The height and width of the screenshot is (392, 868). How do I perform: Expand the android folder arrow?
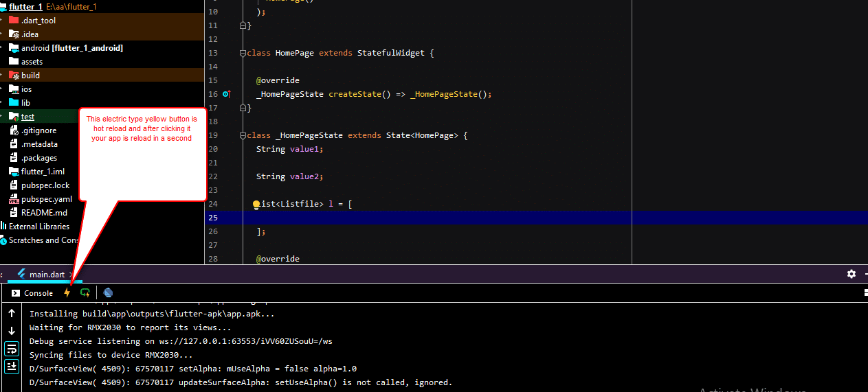coord(2,48)
